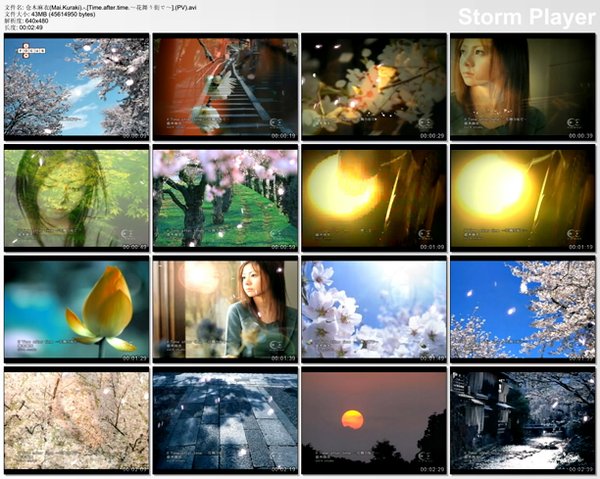Select the deep blue sky petals thumbnail at 00:01:59
600x479 pixels.
pyautogui.click(x=523, y=310)
